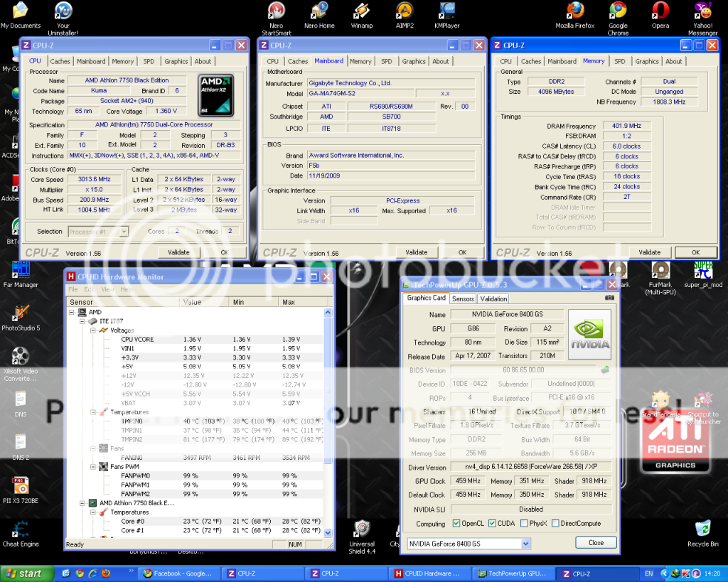728x582 pixels.
Task: Select the FANPWM0 sensor row
Action: (196, 475)
